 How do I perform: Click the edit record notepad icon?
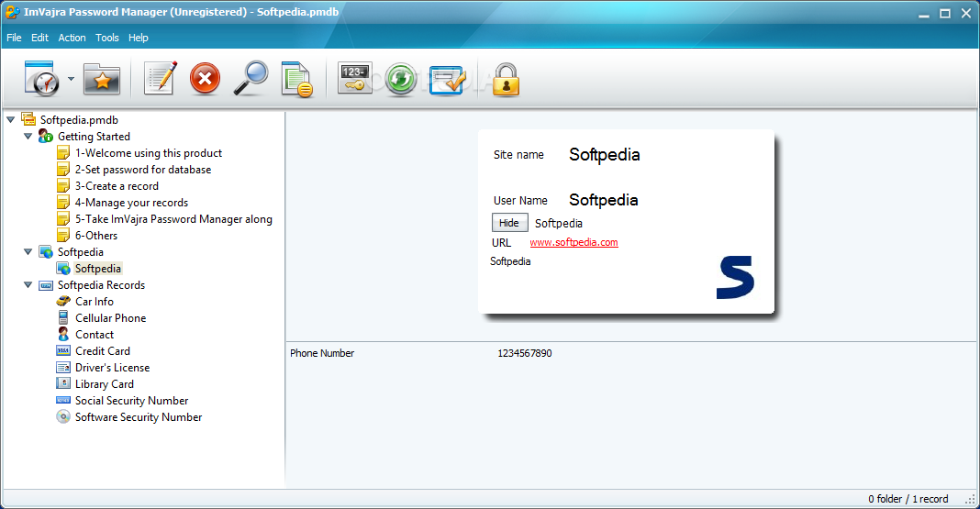[161, 79]
